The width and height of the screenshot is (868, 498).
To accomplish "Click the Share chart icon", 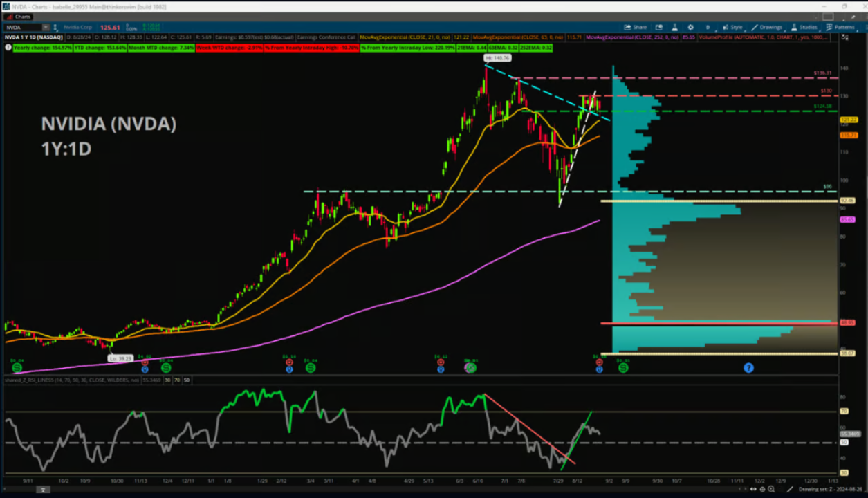I will pyautogui.click(x=635, y=28).
